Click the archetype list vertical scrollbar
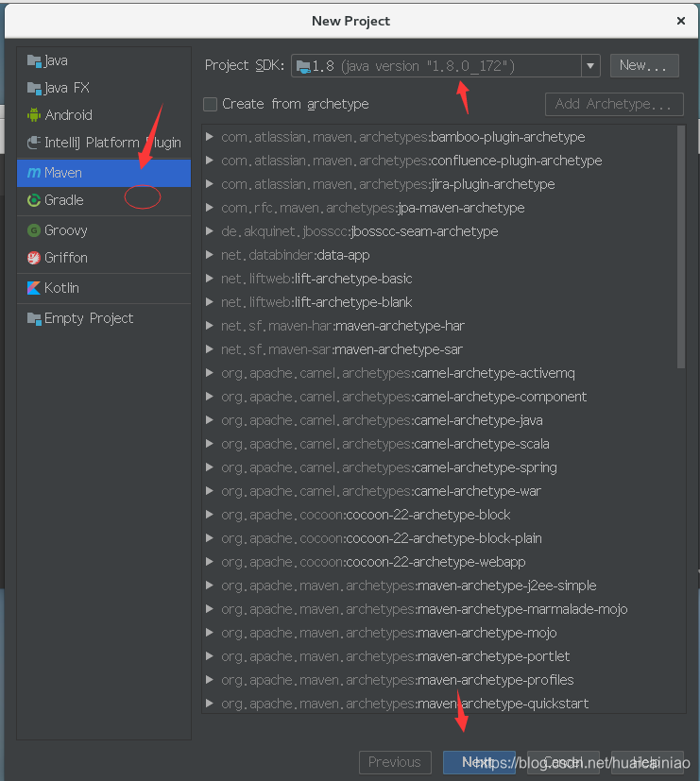The height and width of the screenshot is (781, 700). 681,247
